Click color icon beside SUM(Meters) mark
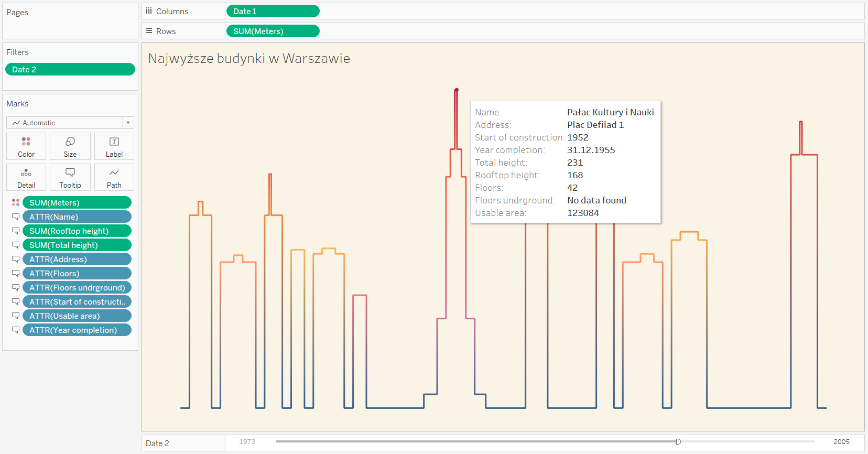Screen dimensions: 868x454 point(16,202)
